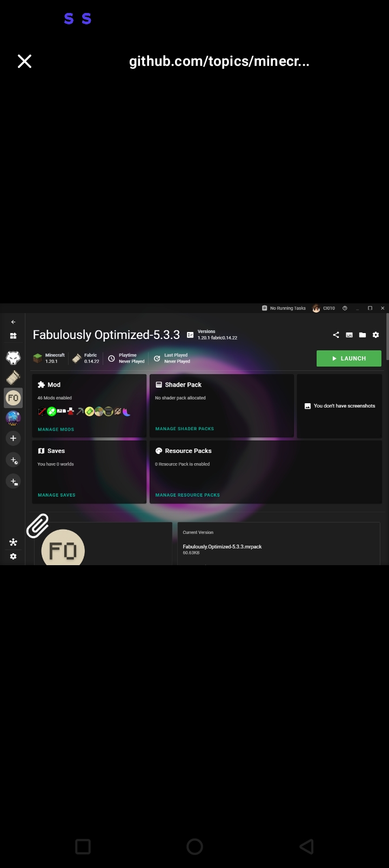Viewport: 389px width, 868px height.
Task: Click the green LAUNCH button
Action: pyautogui.click(x=349, y=358)
